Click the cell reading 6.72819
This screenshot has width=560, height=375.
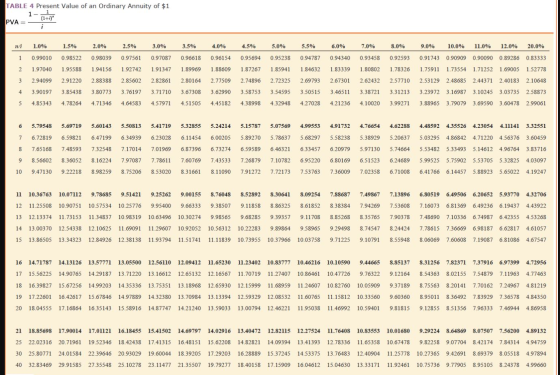[x=42, y=138]
